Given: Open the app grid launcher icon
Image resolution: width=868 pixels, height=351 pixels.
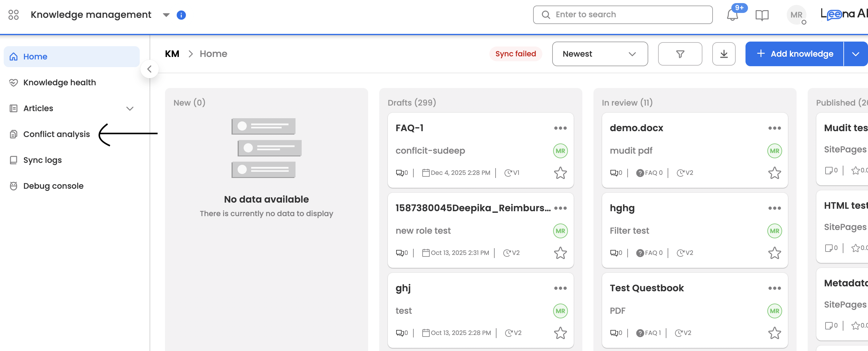Looking at the screenshot, I should click(x=14, y=14).
